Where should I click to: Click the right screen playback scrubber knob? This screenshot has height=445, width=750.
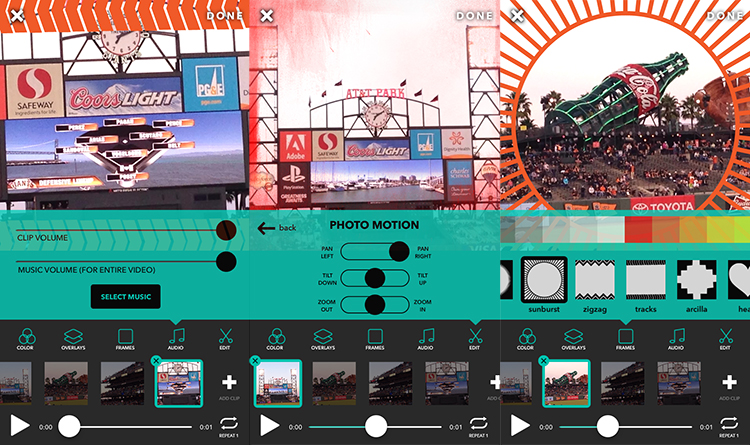pyautogui.click(x=607, y=426)
